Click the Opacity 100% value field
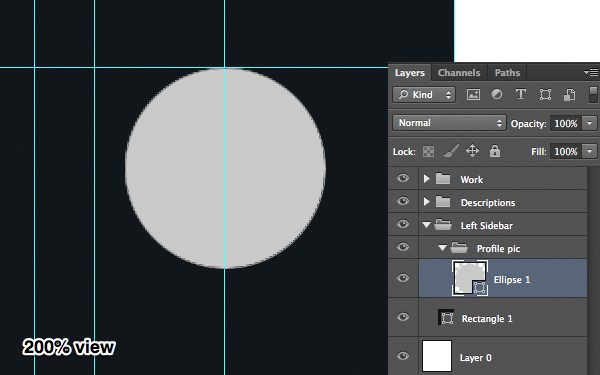 click(566, 123)
